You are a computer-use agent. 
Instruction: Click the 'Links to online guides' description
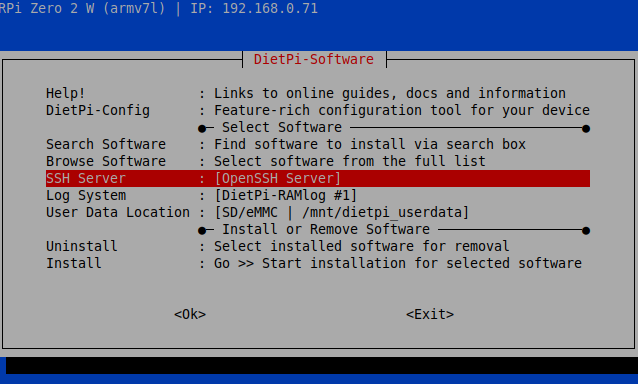(x=390, y=94)
